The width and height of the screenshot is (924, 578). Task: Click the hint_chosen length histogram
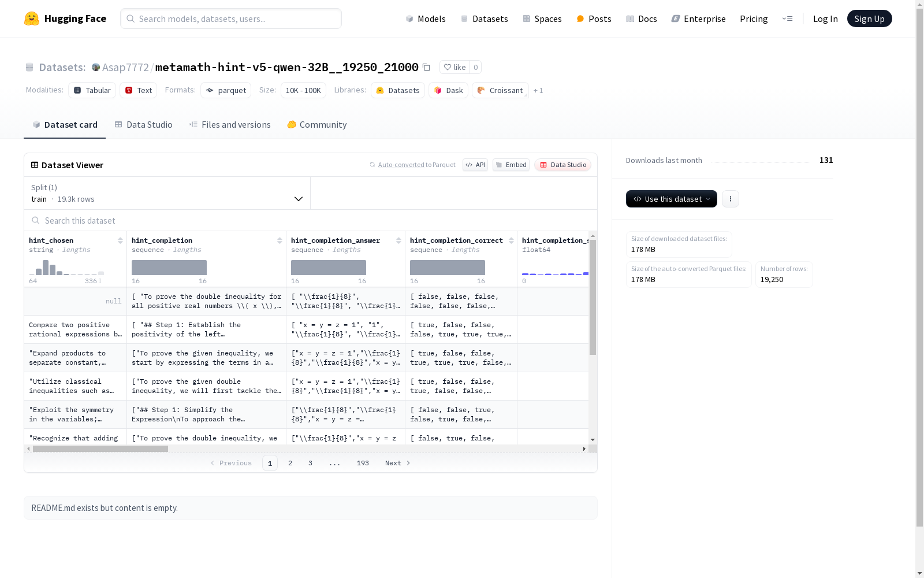tap(66, 268)
